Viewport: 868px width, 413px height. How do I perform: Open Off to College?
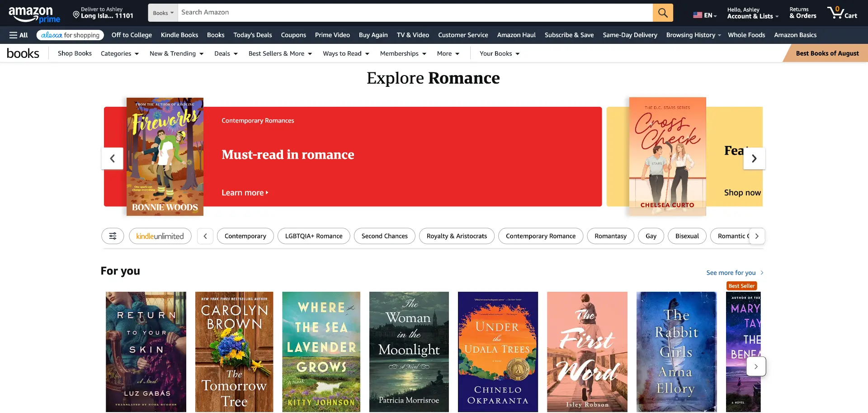pos(132,35)
